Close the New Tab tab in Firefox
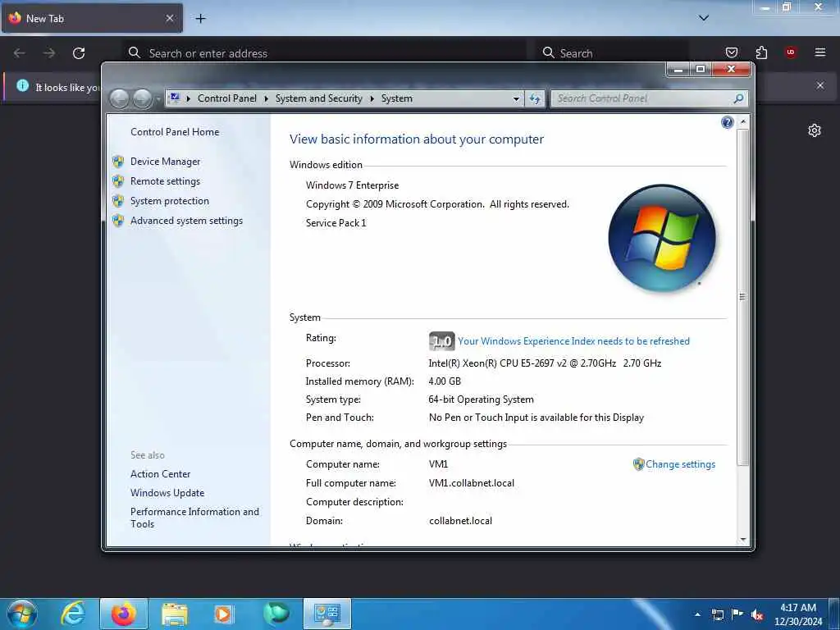 click(x=170, y=18)
